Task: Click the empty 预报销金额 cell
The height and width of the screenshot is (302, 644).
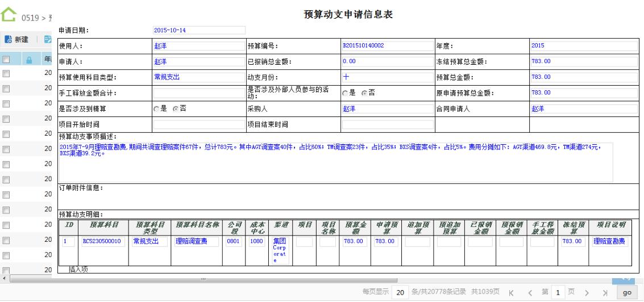Action: 512,242
